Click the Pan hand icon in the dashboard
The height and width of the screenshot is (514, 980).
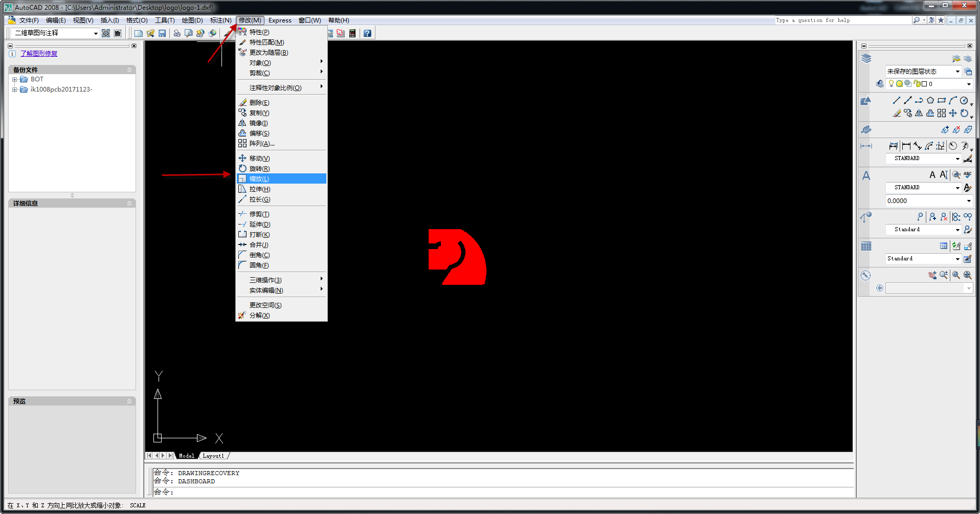click(932, 275)
